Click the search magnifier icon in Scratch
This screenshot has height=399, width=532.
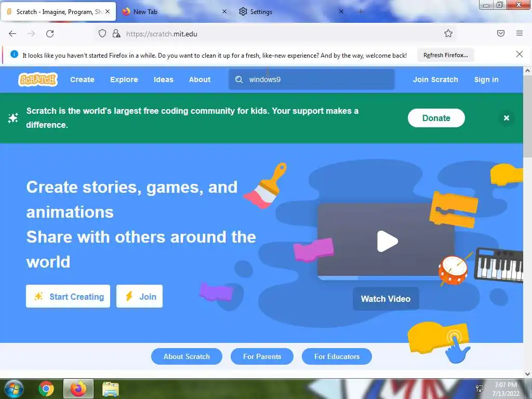point(239,79)
